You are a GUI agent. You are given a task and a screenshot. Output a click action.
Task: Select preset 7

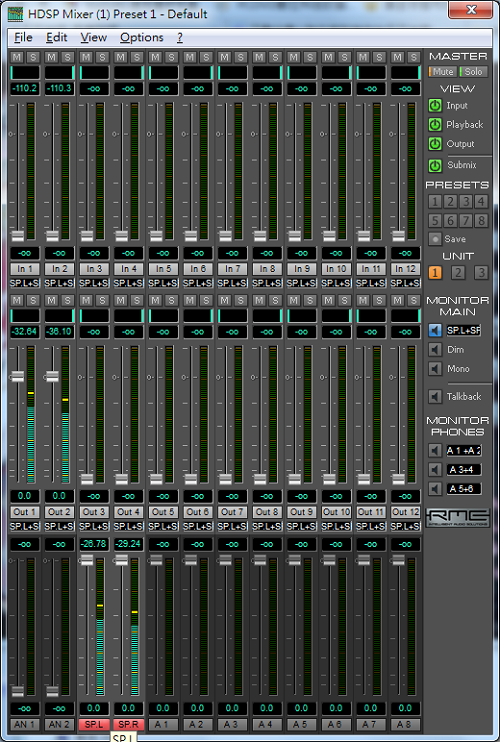pyautogui.click(x=466, y=221)
